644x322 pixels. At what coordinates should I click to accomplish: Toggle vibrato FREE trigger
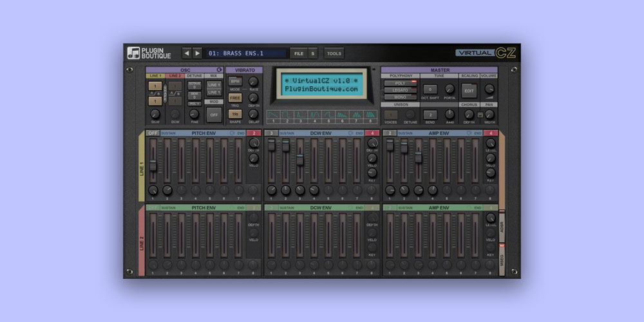pyautogui.click(x=235, y=98)
